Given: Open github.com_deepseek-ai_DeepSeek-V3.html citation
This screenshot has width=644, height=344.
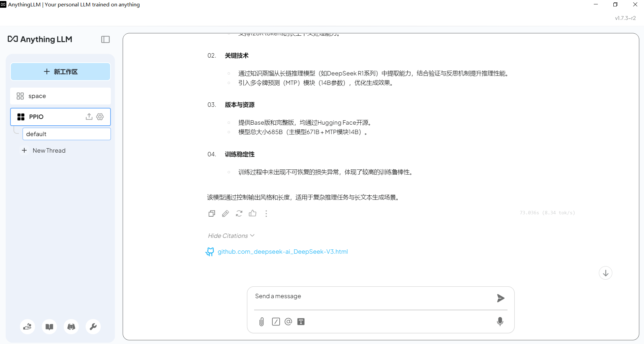Looking at the screenshot, I should 283,252.
